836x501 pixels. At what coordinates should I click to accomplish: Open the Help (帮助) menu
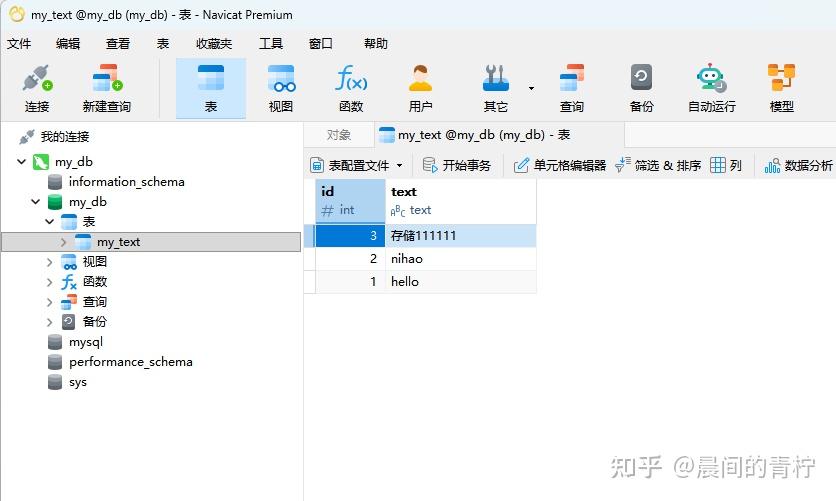tap(375, 44)
